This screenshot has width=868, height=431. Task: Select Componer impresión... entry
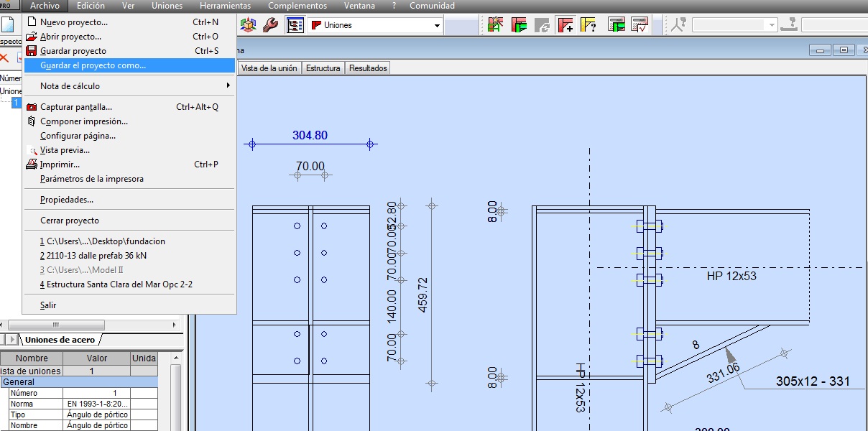tap(129, 121)
